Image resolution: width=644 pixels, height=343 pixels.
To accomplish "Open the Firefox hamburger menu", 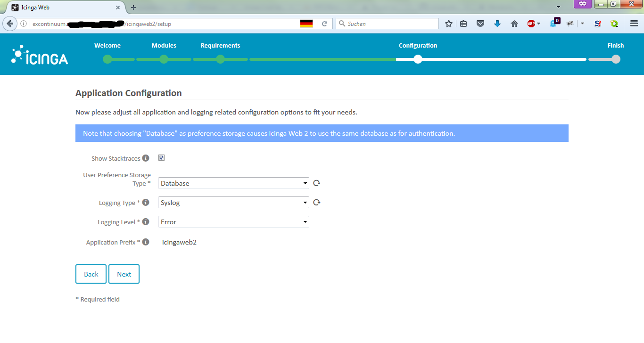I will click(x=634, y=24).
